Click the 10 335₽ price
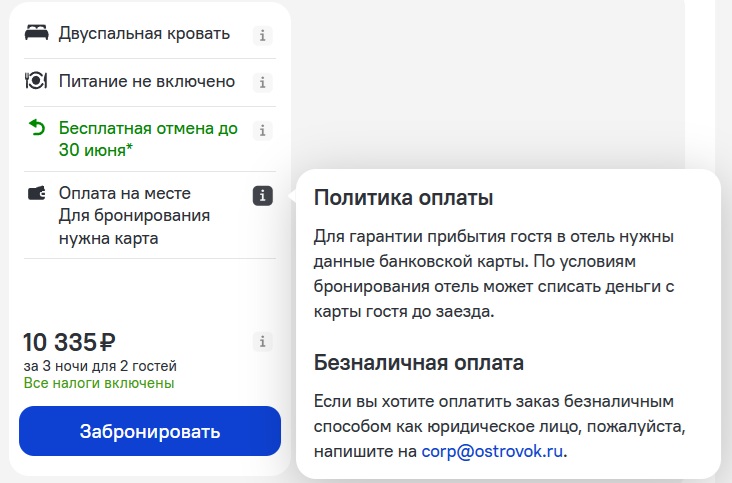The image size is (732, 483). coord(70,342)
